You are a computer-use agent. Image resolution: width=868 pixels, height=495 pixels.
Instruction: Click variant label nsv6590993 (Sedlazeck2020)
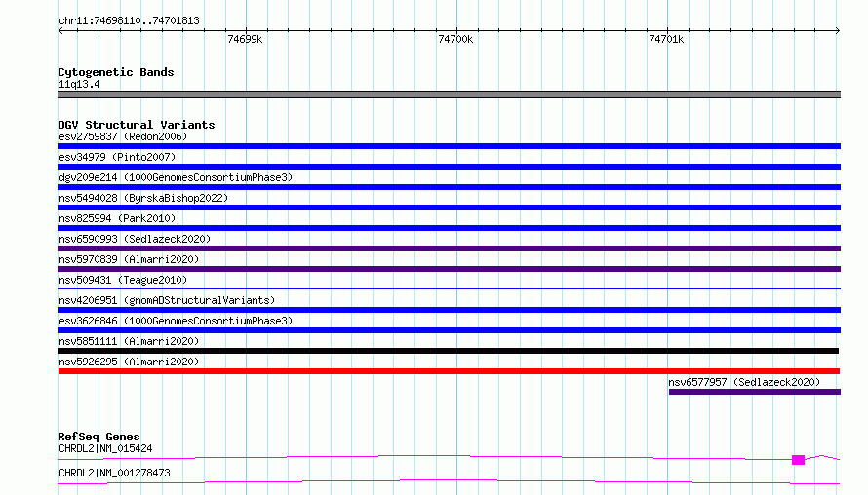[x=135, y=239]
